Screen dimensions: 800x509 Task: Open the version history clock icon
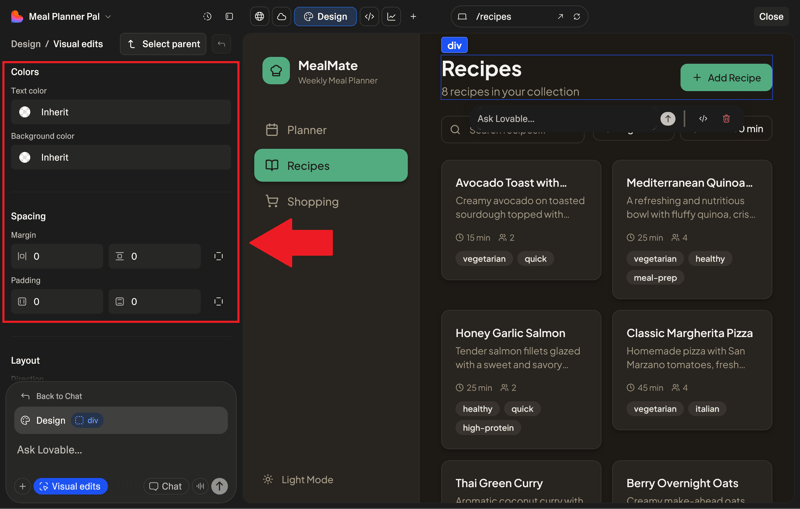click(x=207, y=17)
